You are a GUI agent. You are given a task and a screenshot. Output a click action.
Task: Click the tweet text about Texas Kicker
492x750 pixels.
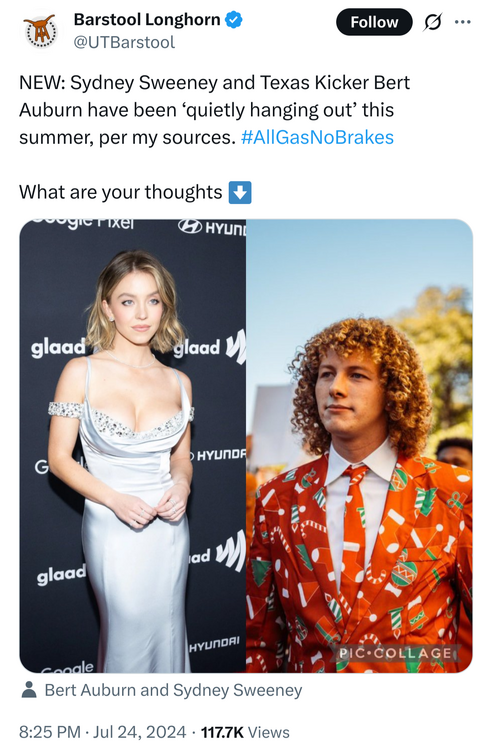214,110
